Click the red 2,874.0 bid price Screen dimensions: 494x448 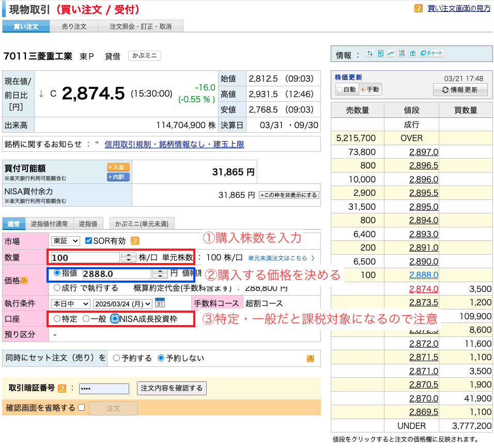(x=424, y=289)
